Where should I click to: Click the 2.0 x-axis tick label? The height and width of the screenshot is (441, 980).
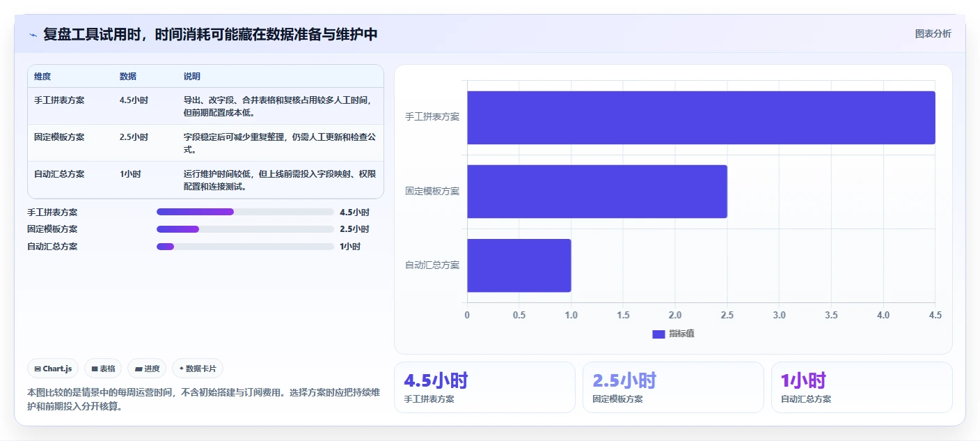click(675, 315)
